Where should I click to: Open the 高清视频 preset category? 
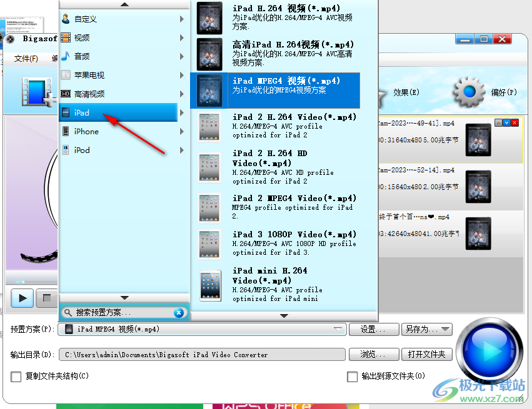coord(118,94)
